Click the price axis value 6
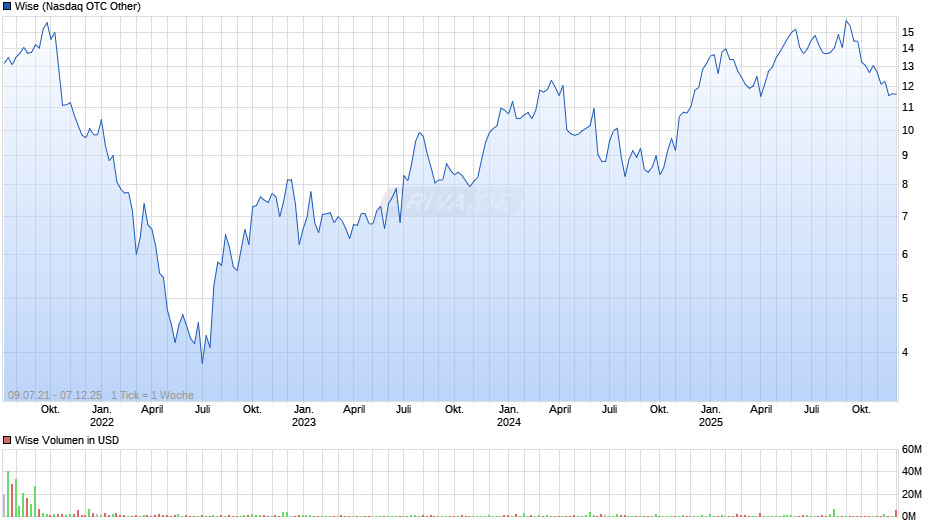 click(x=905, y=254)
